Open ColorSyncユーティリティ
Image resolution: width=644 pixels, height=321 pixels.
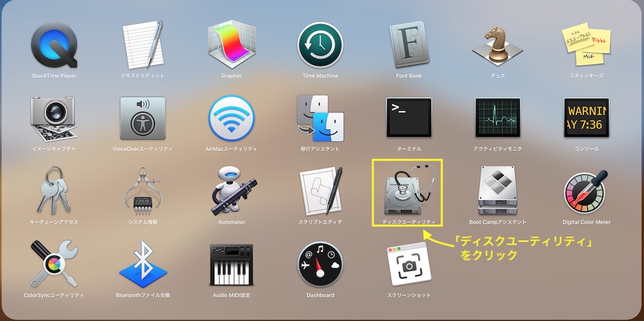point(54,264)
